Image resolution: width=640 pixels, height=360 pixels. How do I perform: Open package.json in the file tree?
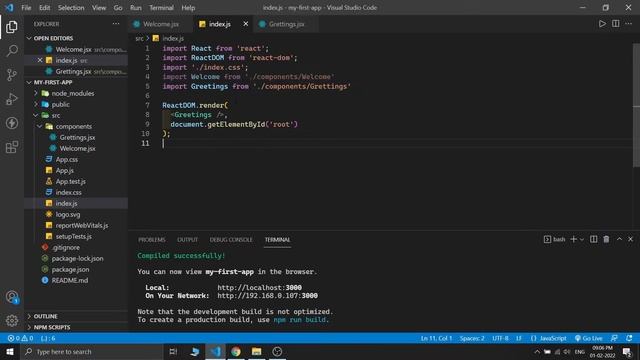[70, 269]
